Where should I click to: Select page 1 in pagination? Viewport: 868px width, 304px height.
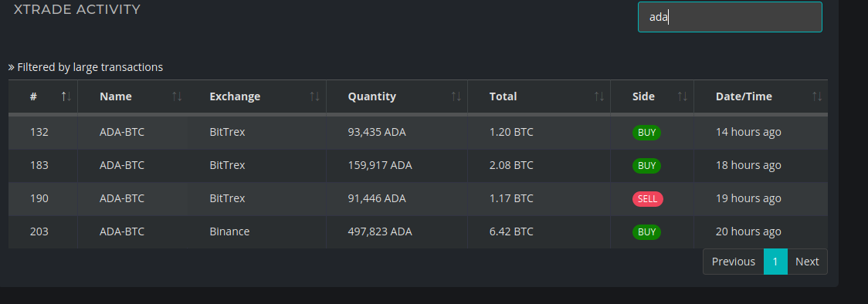click(775, 262)
